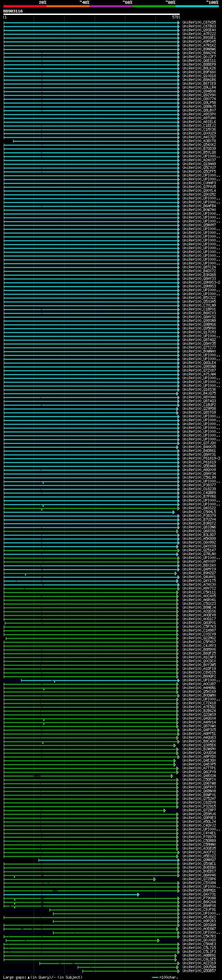Select UniRef100_Q8RWJ5 in the hit list
This screenshot has height=980, width=222.
(x=199, y=106)
